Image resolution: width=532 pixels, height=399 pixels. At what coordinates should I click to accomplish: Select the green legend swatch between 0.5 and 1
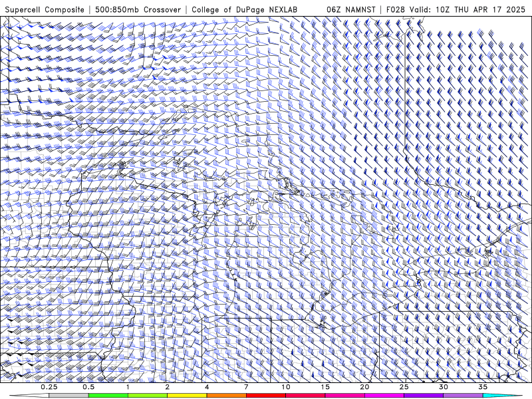(108, 396)
